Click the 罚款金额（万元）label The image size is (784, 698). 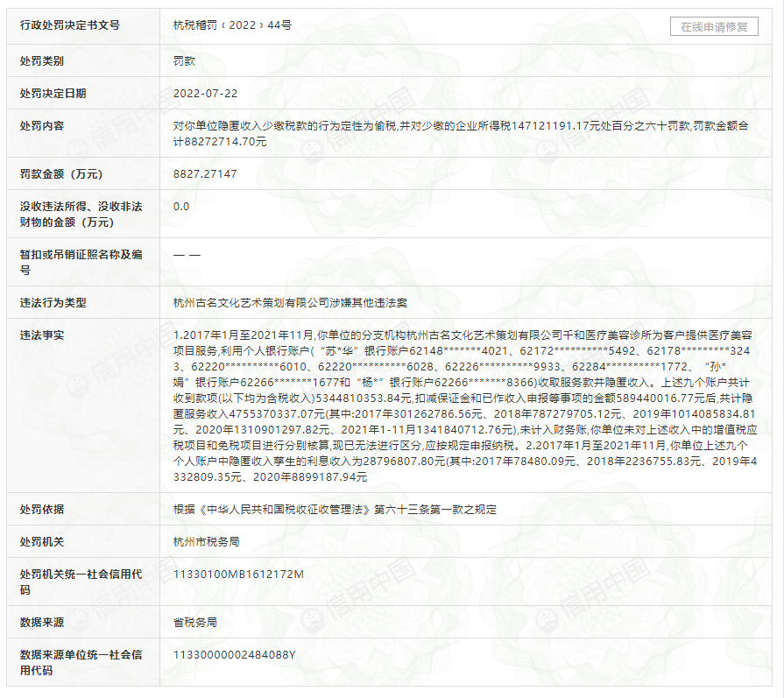pos(61,174)
